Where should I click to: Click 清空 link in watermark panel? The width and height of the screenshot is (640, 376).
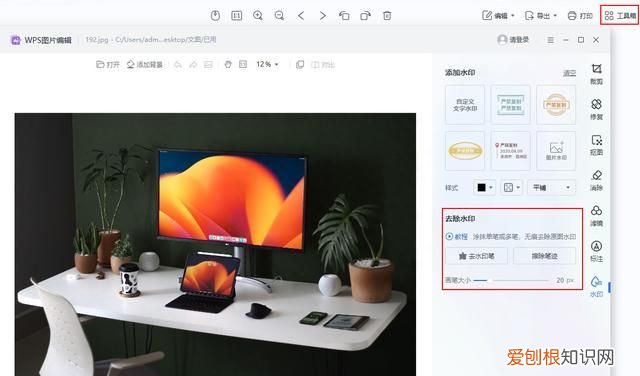pos(569,73)
